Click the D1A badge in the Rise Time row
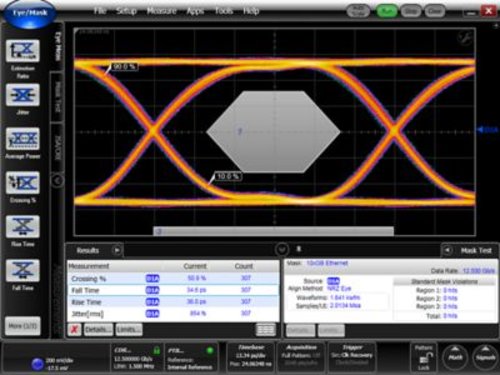500x375 pixels. tap(152, 302)
